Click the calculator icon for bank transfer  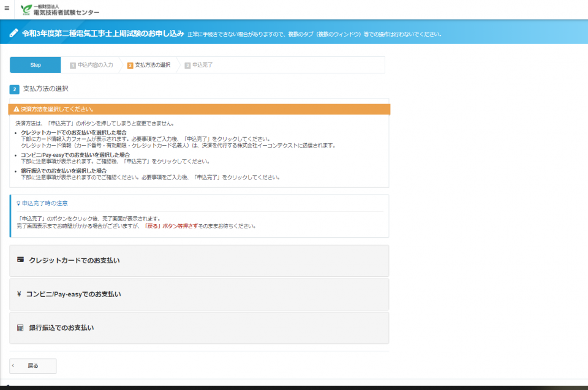tap(20, 328)
